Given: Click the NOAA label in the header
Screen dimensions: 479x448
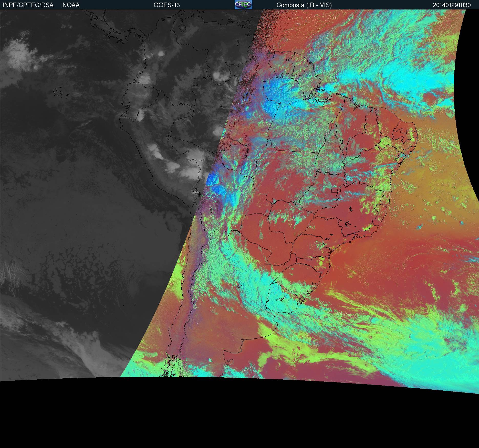Looking at the screenshot, I should click(71, 5).
